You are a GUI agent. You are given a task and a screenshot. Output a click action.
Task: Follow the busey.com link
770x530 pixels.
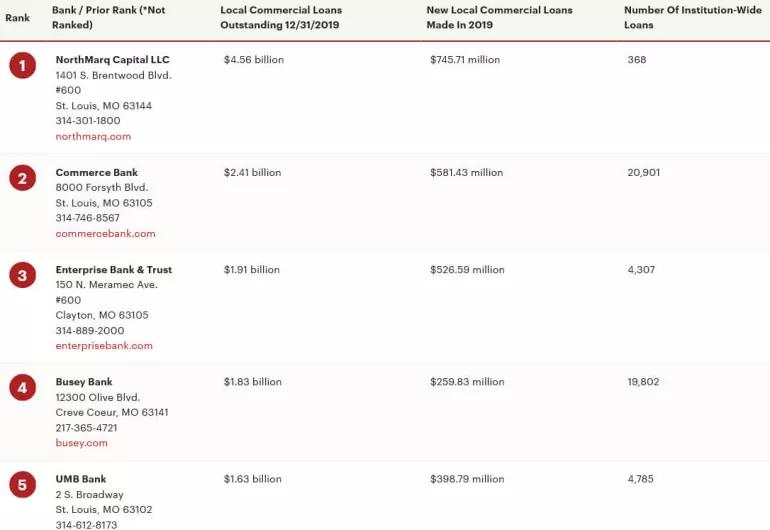point(81,442)
